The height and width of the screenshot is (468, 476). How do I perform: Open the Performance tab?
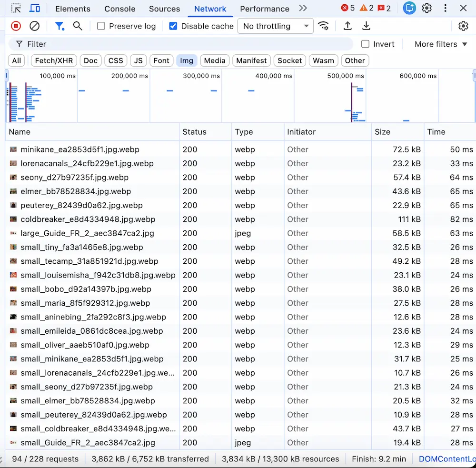pyautogui.click(x=264, y=9)
